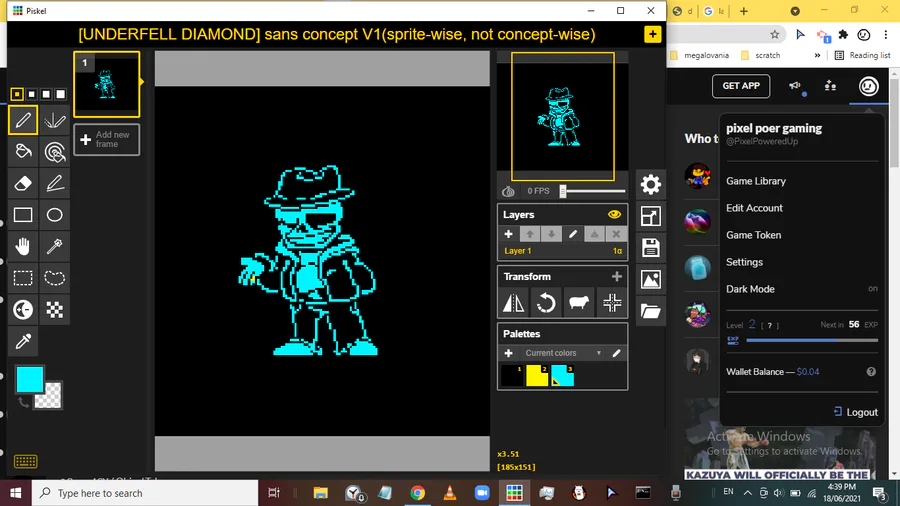This screenshot has height=506, width=900.
Task: Flip the sprite with Transform flip icon
Action: (x=513, y=302)
